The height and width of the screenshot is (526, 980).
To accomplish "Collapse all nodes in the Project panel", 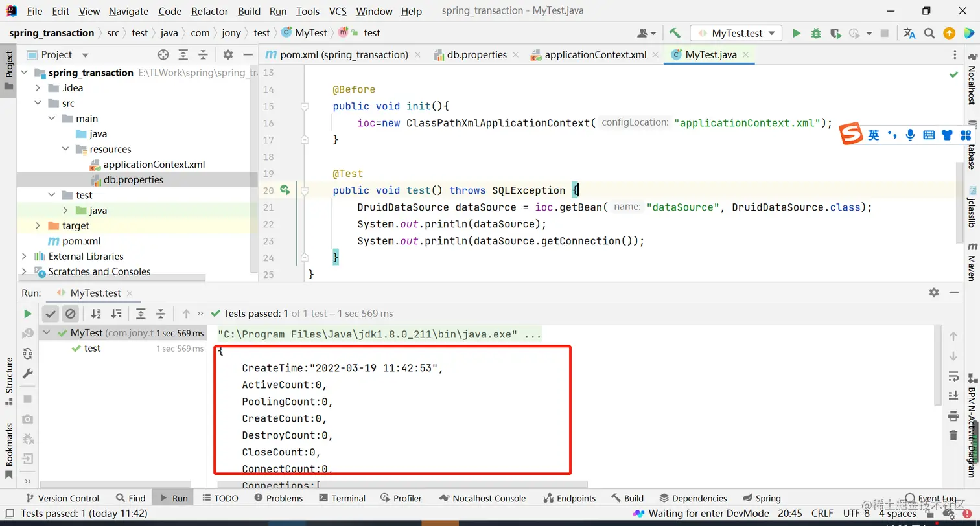I will point(203,55).
